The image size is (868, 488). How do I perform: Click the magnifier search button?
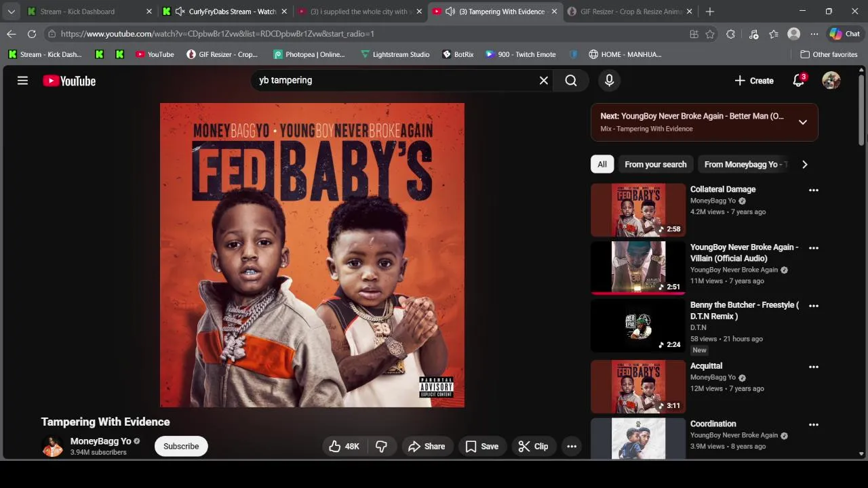571,81
